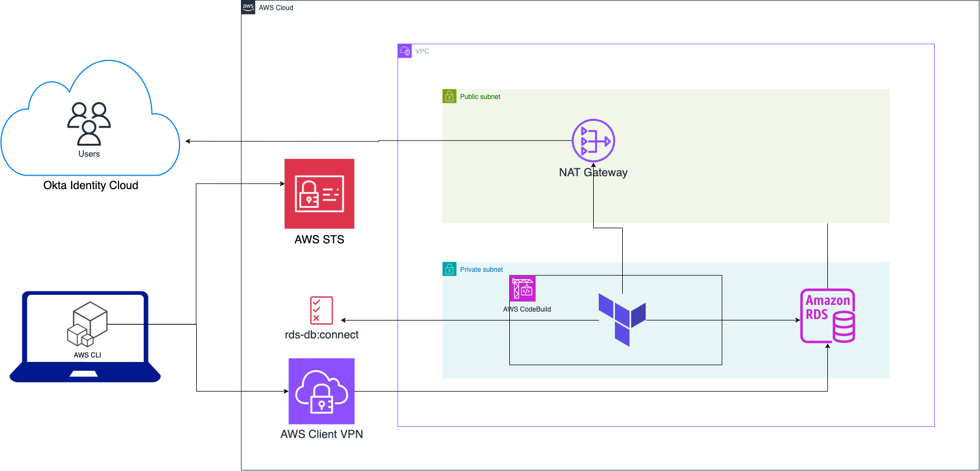Screen dimensions: 980x471
Task: Select the 'Private subnet' title
Action: 481,270
